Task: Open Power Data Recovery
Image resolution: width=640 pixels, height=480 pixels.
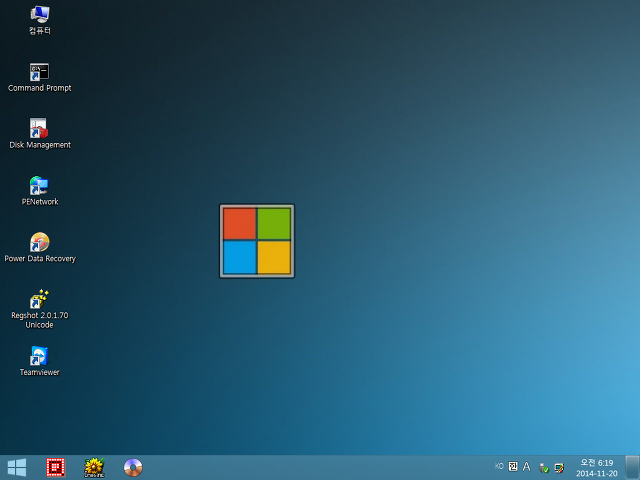Action: pyautogui.click(x=40, y=248)
